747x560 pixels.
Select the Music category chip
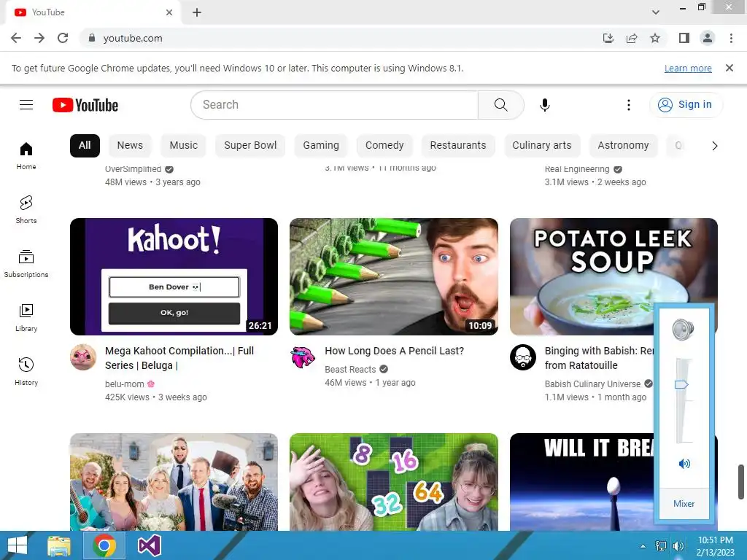(183, 145)
